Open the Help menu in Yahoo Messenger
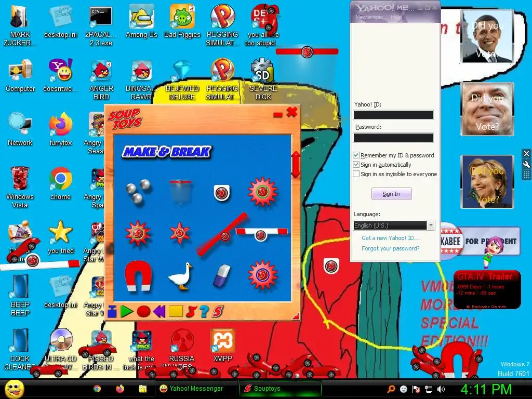 396,17
